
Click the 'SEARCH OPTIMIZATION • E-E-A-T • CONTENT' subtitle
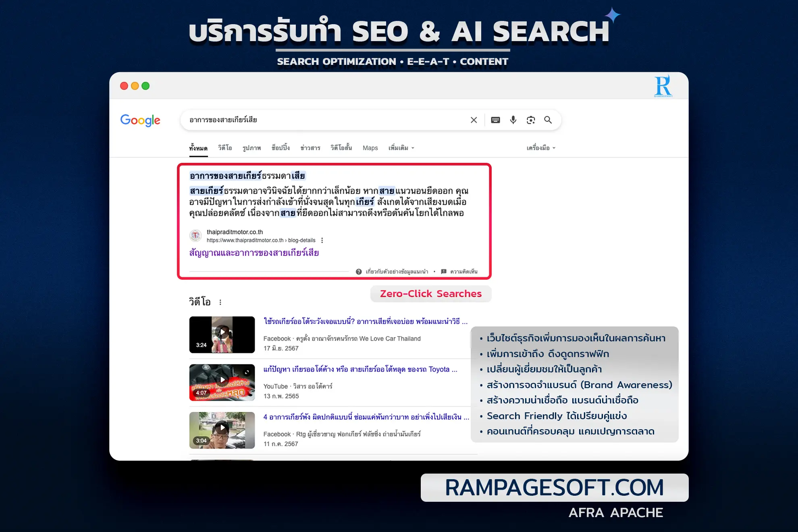[393, 62]
